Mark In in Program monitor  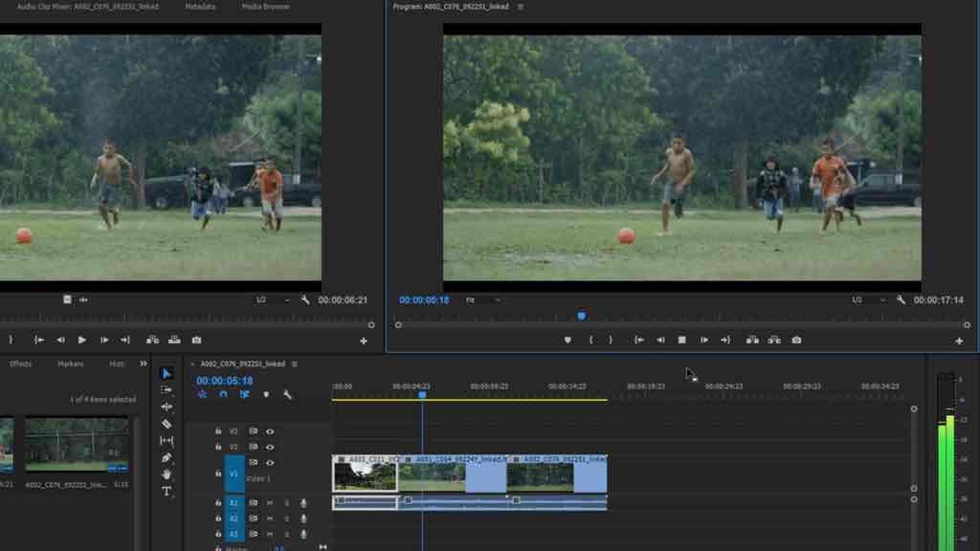[x=590, y=341]
